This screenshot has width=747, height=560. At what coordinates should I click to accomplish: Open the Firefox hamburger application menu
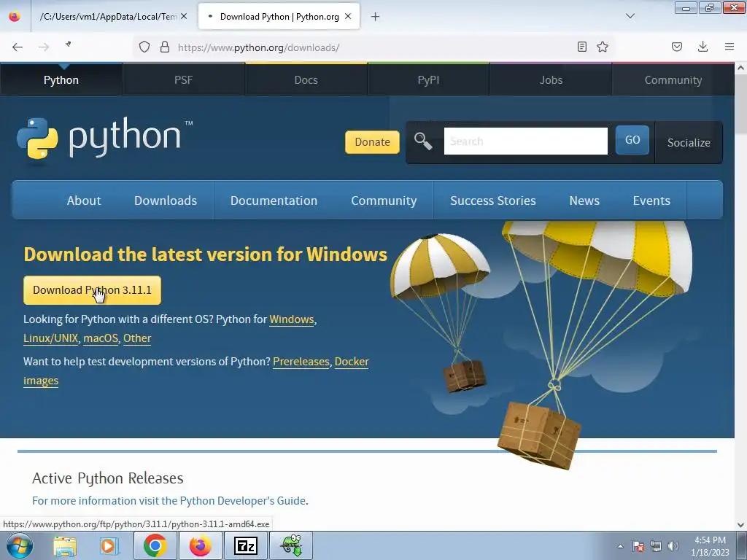(x=729, y=47)
